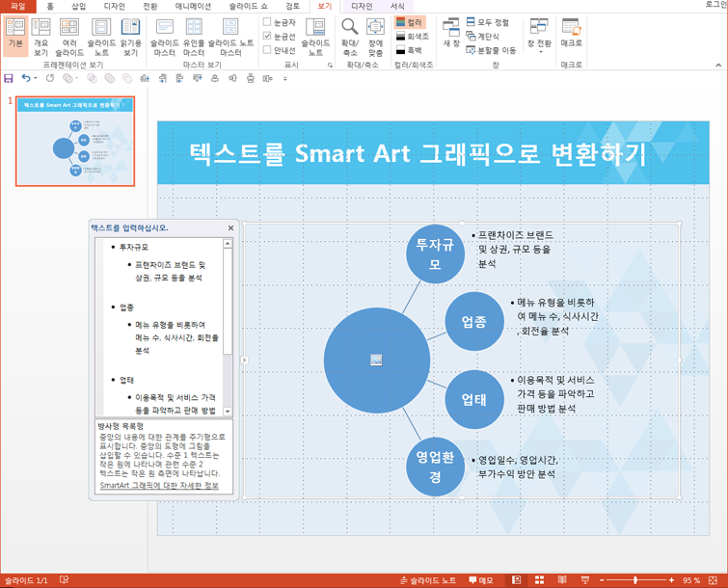Click the undo arrow icon
The image size is (728, 588).
[26, 78]
